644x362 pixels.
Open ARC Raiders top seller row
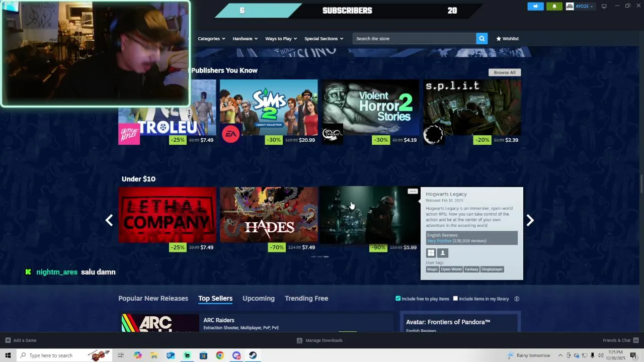[257, 323]
